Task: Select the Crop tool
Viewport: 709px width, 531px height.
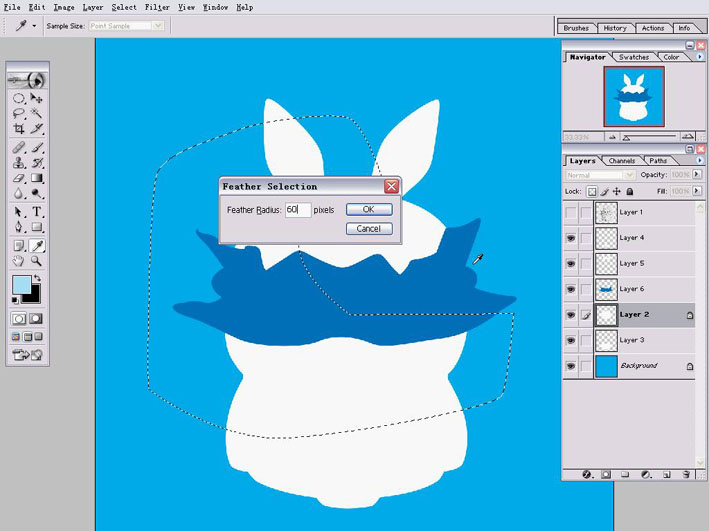Action: pyautogui.click(x=19, y=128)
